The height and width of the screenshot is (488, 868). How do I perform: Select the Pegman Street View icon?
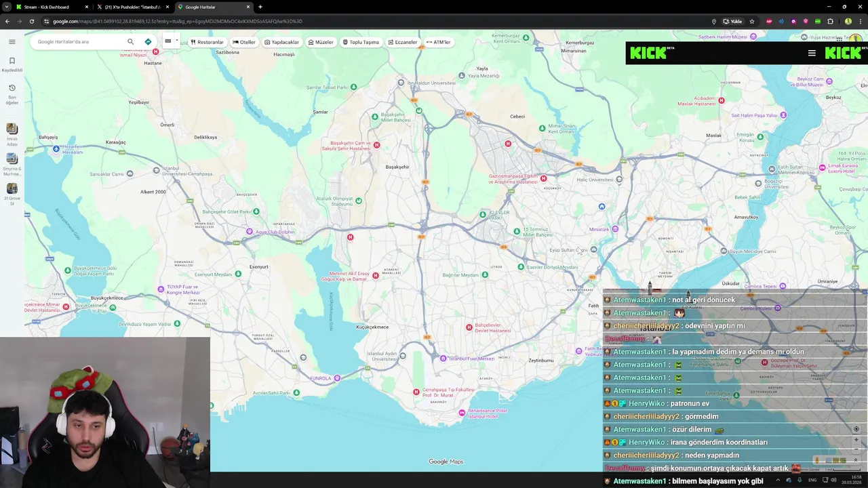click(x=817, y=460)
